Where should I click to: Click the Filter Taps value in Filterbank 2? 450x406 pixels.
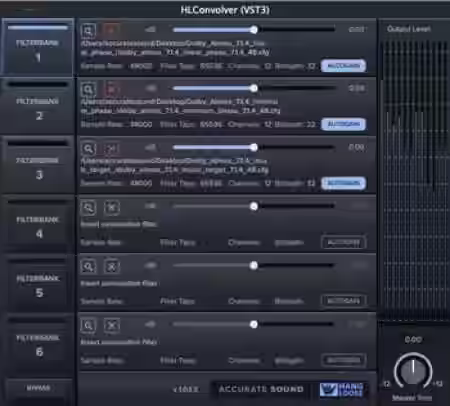coord(211,125)
